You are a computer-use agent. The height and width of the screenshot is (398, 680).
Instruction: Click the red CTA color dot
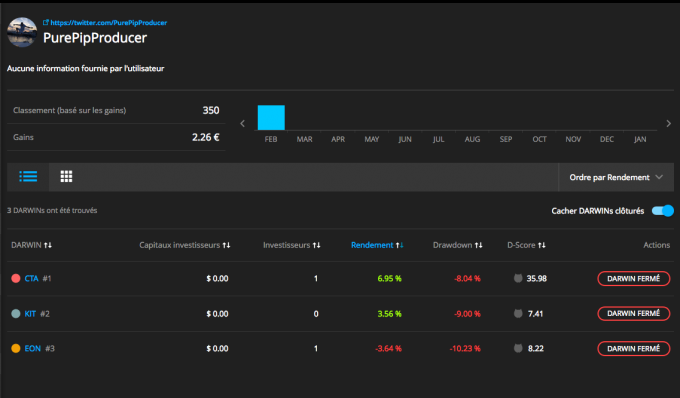16,278
